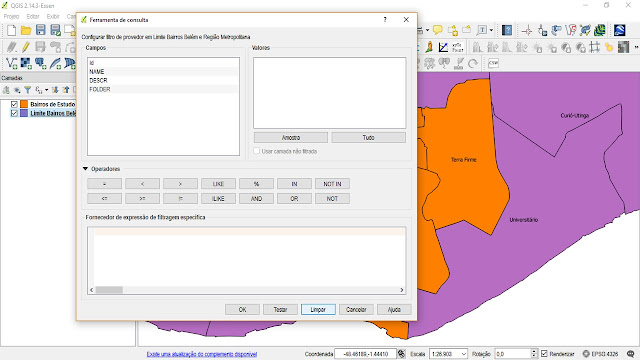This screenshot has width=640, height=360.
Task: Expand the toolbar overflow chevron
Action: pyautogui.click(x=636, y=47)
